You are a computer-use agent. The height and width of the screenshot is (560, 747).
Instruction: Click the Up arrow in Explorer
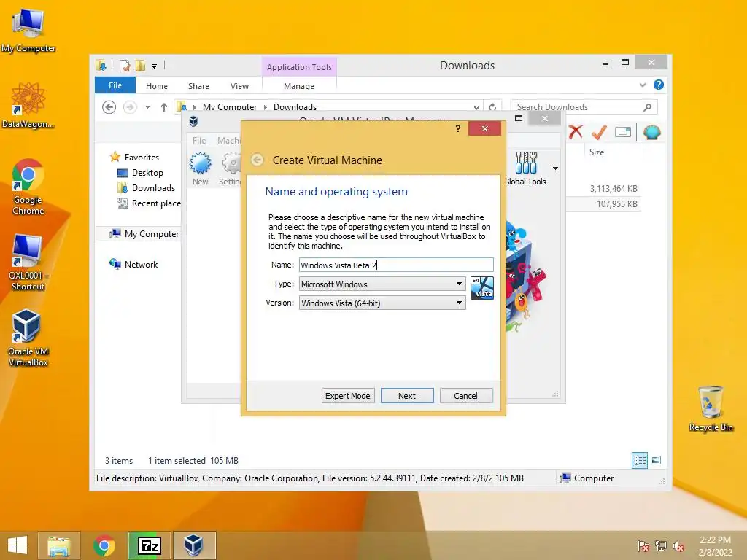(164, 107)
